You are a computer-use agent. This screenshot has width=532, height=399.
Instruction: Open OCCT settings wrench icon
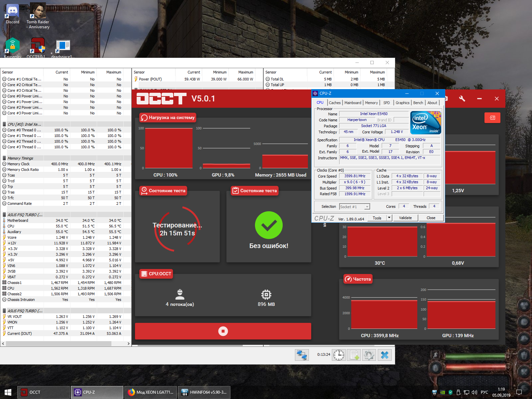[x=462, y=98]
